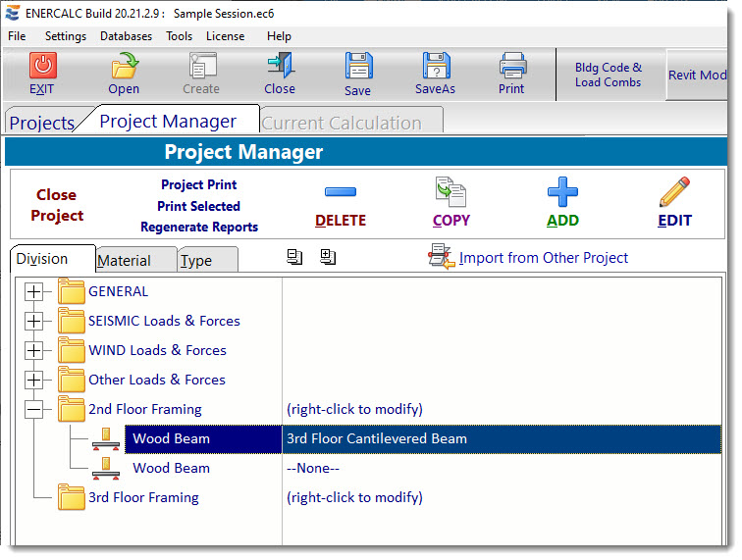
Task: Expand the SEISMIC Loads & Forces node
Action: 34,321
